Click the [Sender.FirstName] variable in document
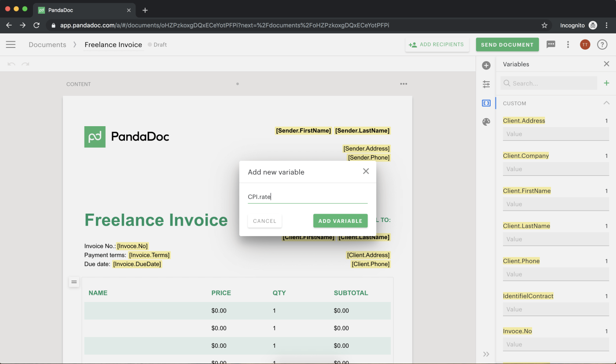This screenshot has width=616, height=364. (x=303, y=131)
